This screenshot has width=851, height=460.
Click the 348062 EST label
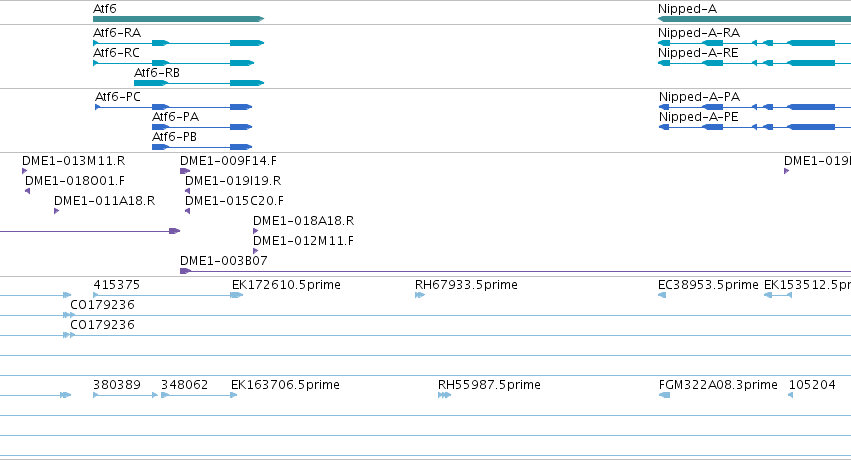[x=185, y=385]
